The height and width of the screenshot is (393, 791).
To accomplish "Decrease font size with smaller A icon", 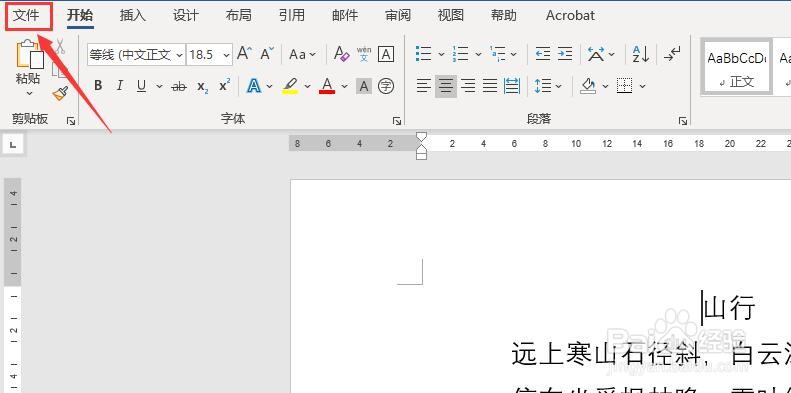I will [267, 53].
